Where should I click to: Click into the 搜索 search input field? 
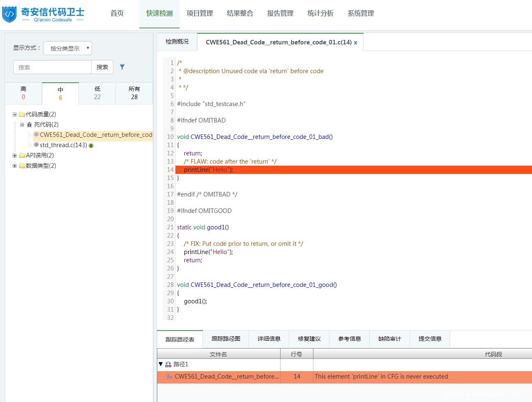point(52,67)
